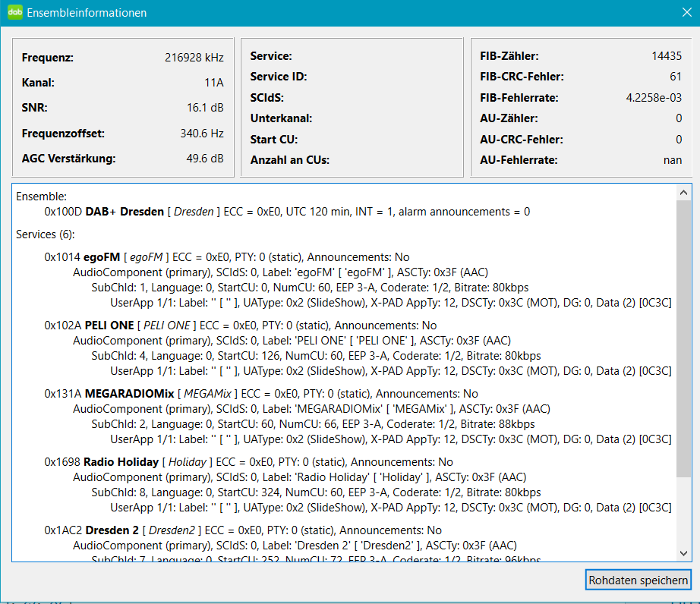Screen dimensions: 700x604
Task: Click the AGC Verstärkung value 49.6 dB
Action: click(205, 159)
